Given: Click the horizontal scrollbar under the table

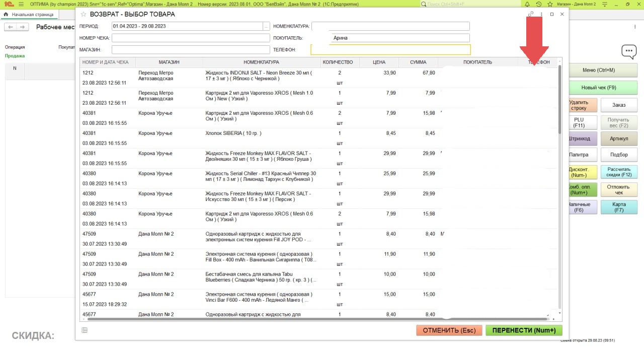Looking at the screenshot, I should 317,319.
